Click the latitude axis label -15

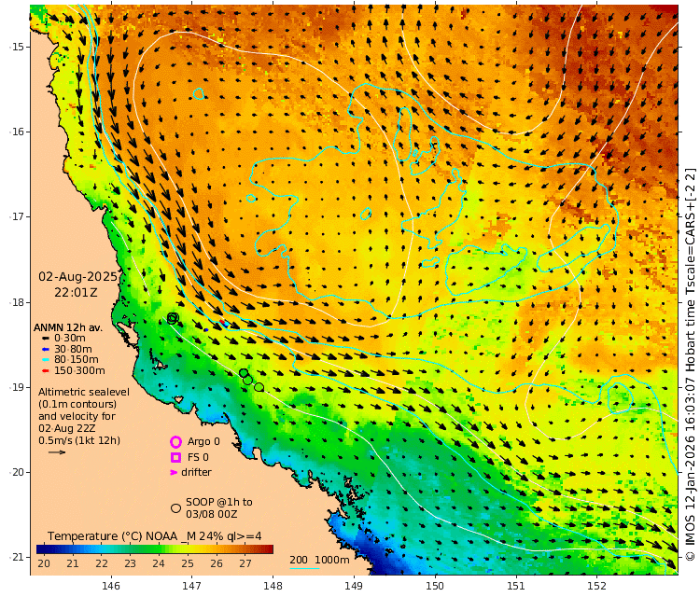tap(17, 47)
